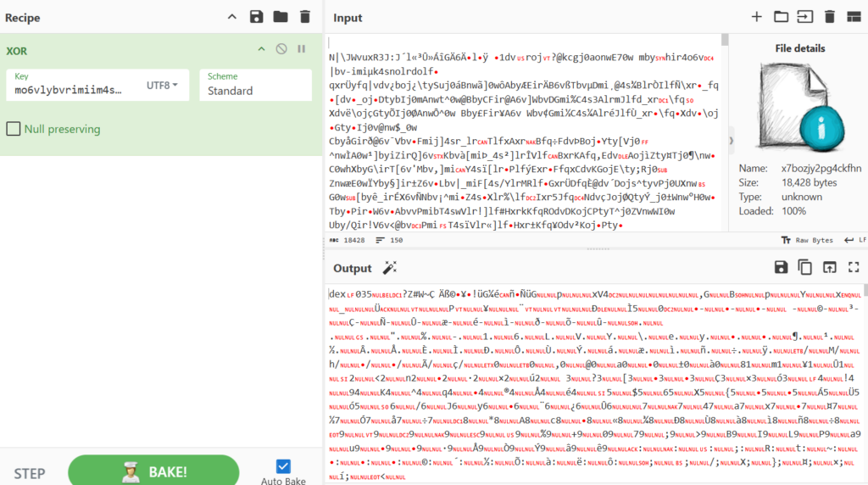Screen dimensions: 868x485
Task: Disable the XOR operation
Action: [x=281, y=49]
